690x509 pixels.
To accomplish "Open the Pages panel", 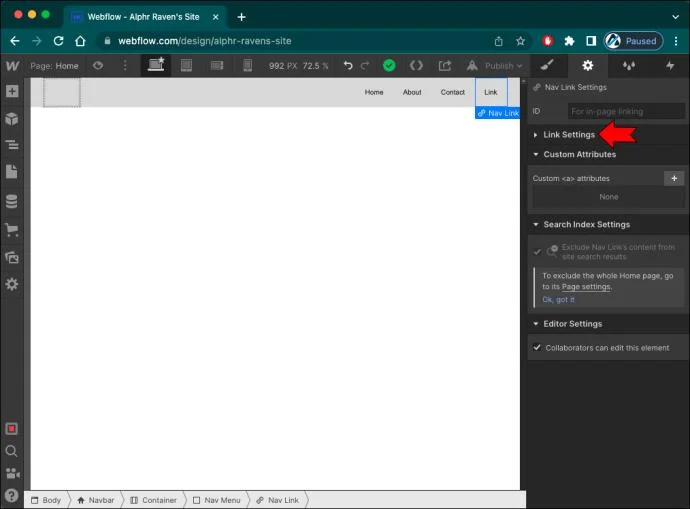I will point(12,172).
